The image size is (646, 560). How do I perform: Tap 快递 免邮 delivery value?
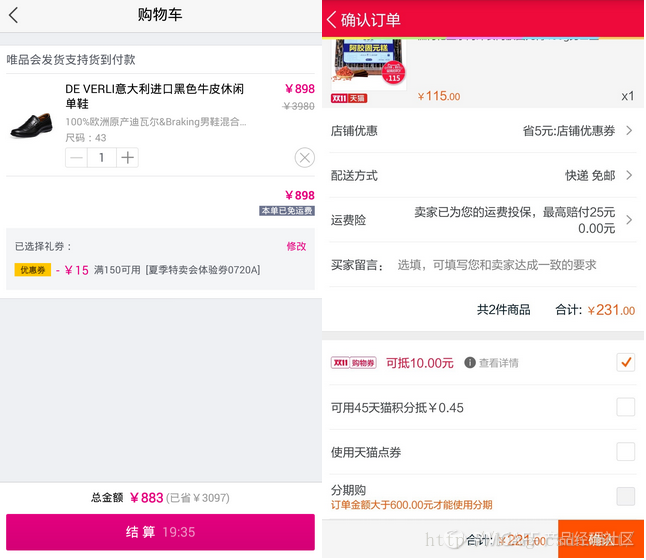(590, 175)
